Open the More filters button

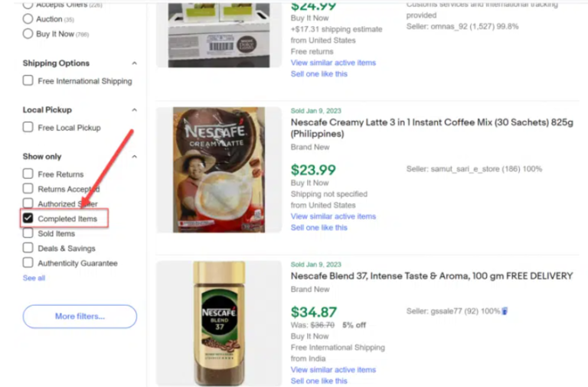80,316
